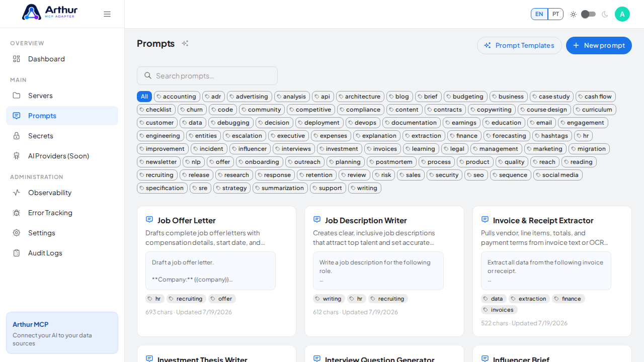Click the Job Offer Letter card icon

click(149, 220)
